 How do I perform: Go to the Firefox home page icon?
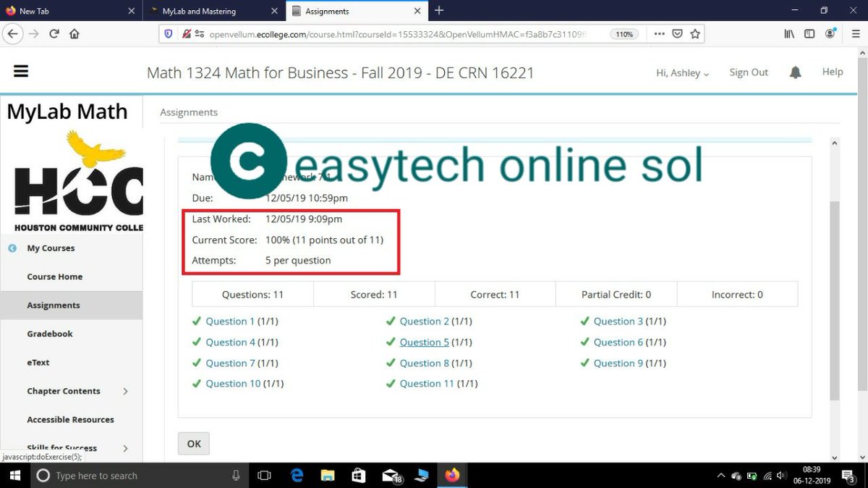tap(74, 33)
